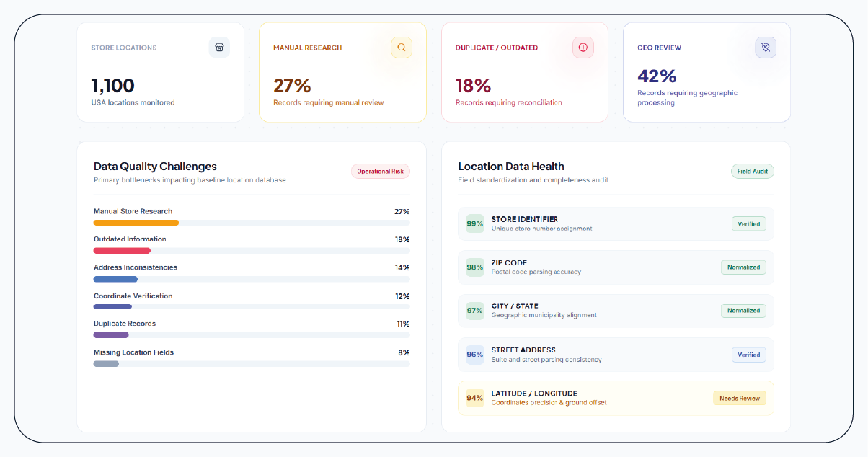Select the Operational Risk badge
Viewport: 868px width, 457px height.
tap(381, 172)
